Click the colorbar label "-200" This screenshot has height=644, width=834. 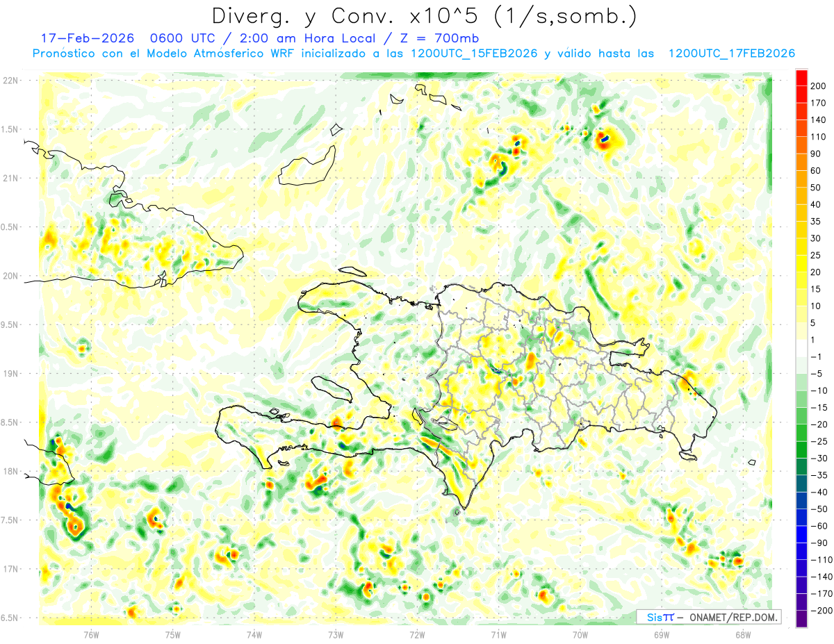(x=822, y=611)
